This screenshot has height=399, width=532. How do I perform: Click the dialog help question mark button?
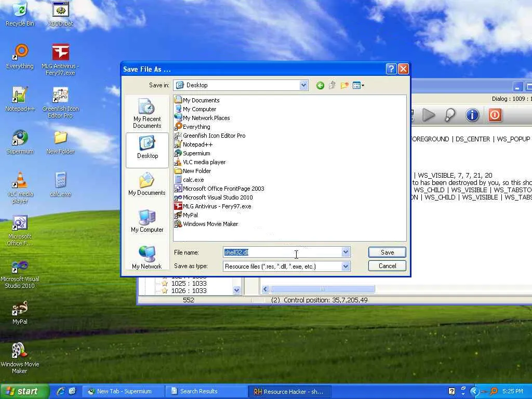[391, 69]
